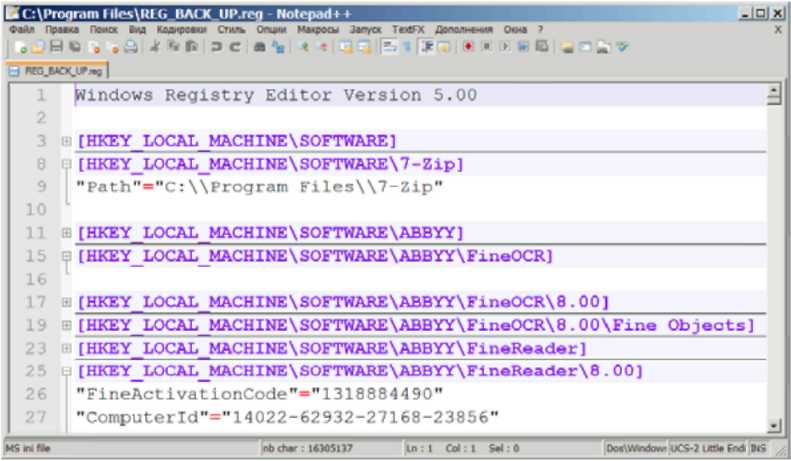Image resolution: width=791 pixels, height=461 pixels.
Task: Open the Окна menu
Action: point(515,30)
